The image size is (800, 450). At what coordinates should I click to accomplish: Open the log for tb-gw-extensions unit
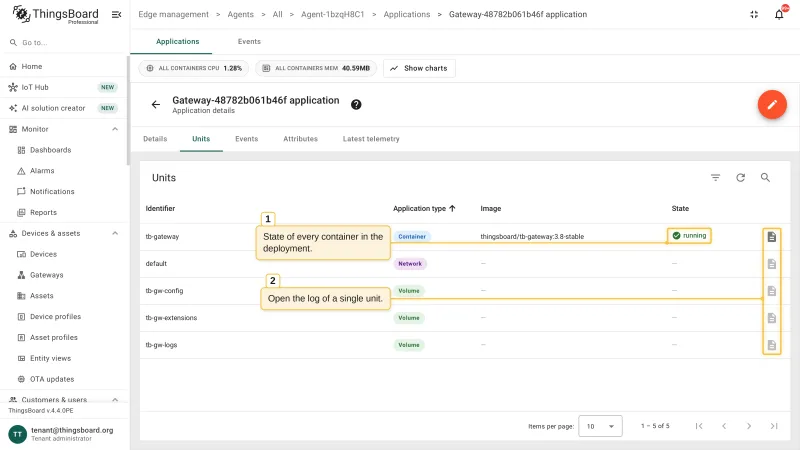pos(771,318)
